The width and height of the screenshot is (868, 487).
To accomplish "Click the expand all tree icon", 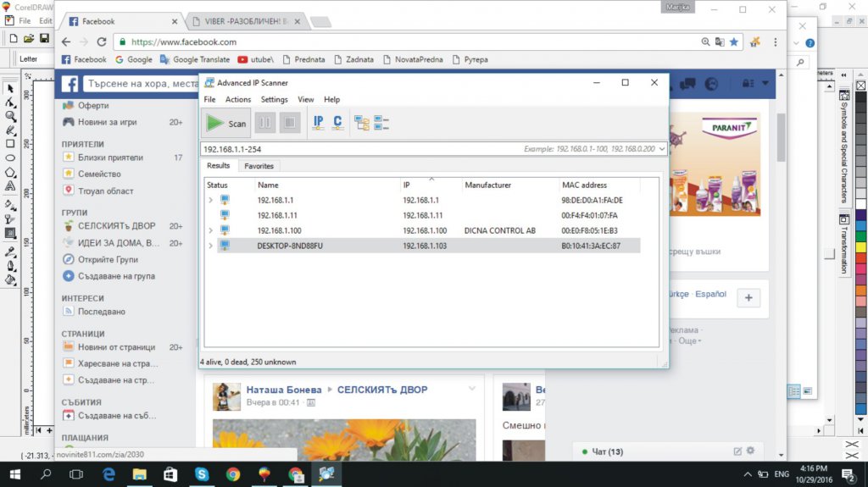I will pyautogui.click(x=362, y=124).
